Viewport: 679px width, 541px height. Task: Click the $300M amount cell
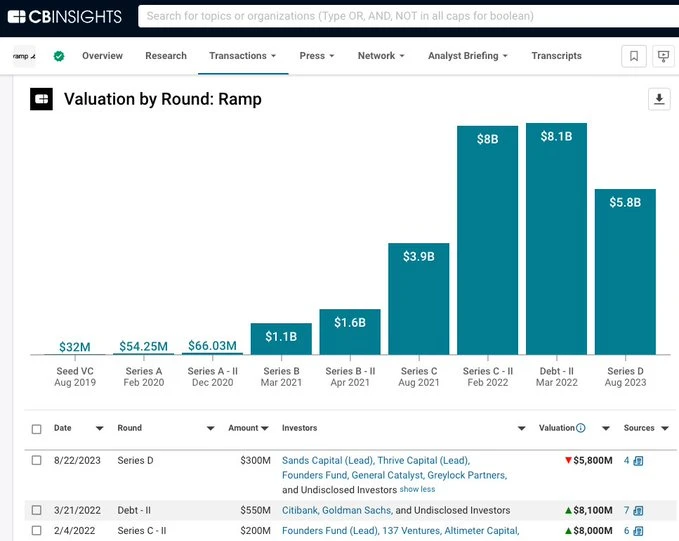[255, 460]
